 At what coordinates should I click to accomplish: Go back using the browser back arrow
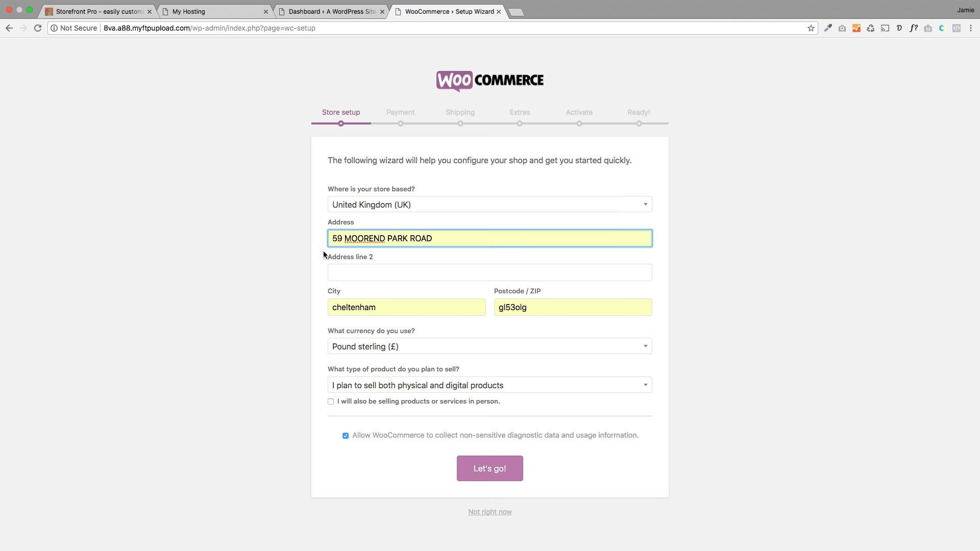pos(9,28)
